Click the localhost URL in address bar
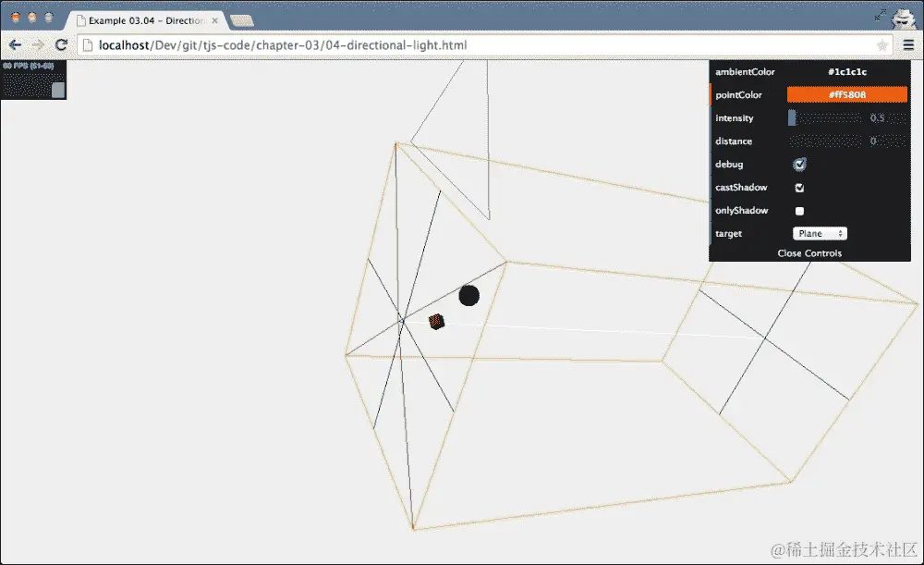Viewport: 924px width, 565px height. [x=282, y=44]
